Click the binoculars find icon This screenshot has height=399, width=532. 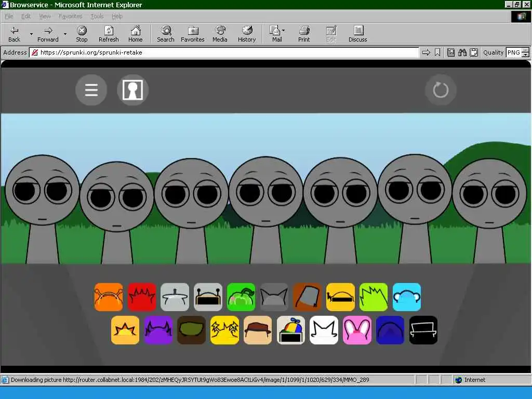pyautogui.click(x=462, y=52)
